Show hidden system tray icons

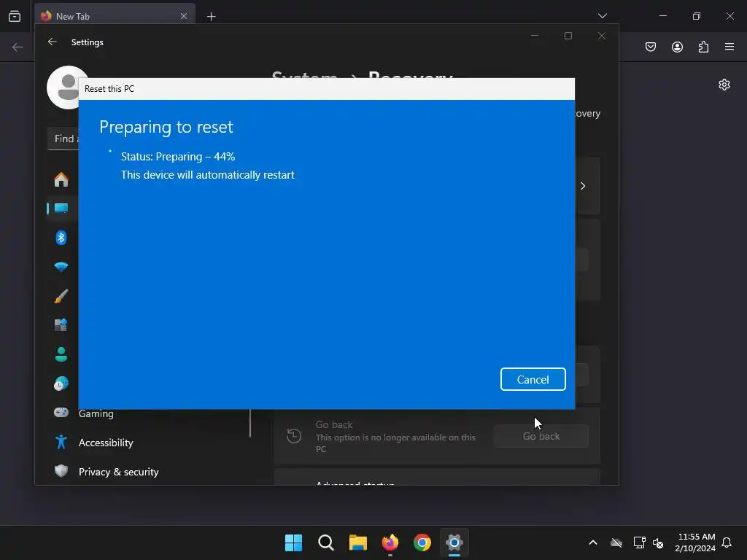(x=593, y=542)
